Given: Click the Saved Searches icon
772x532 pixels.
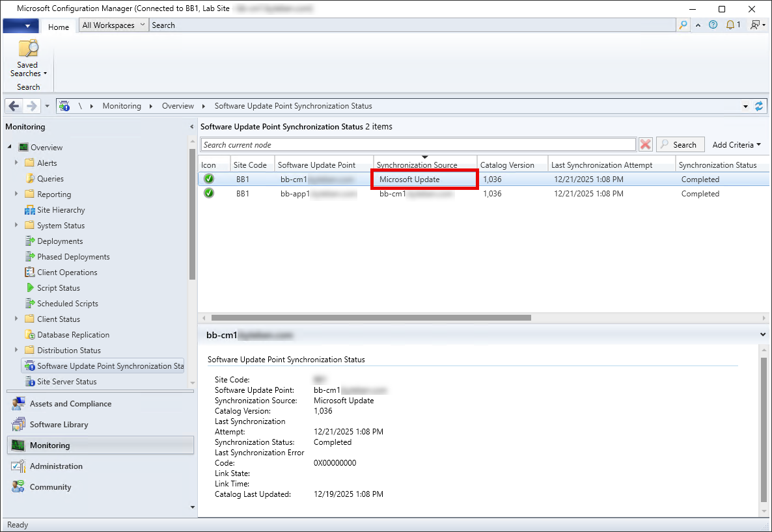Looking at the screenshot, I should coord(28,49).
